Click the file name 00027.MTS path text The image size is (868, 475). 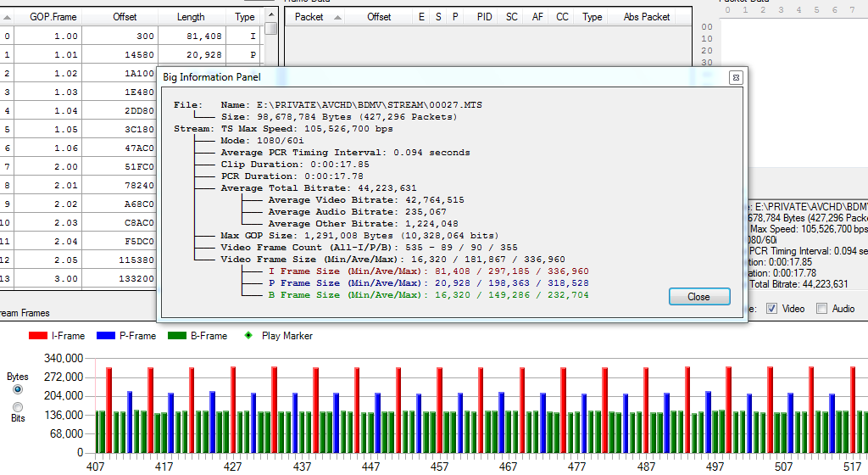click(370, 105)
